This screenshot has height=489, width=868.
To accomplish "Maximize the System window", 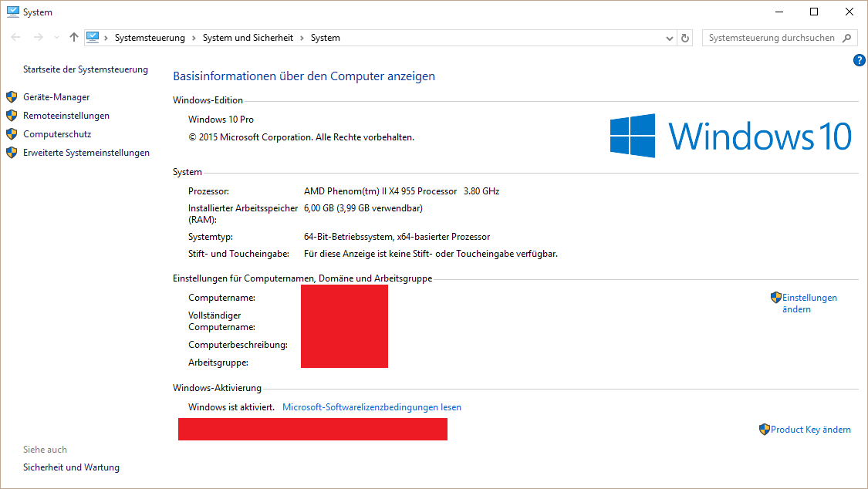I will 814,12.
